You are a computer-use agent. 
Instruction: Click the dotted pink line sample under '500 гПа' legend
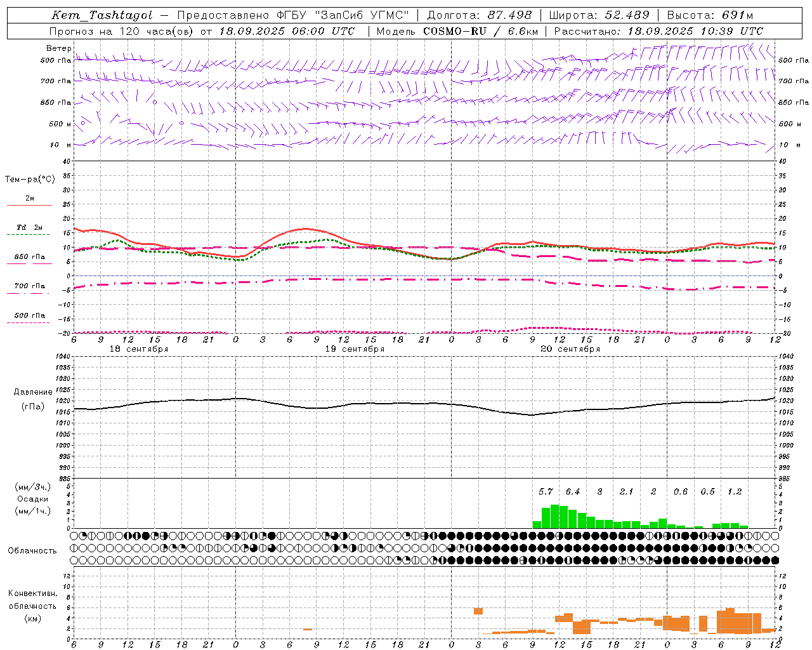[x=29, y=322]
